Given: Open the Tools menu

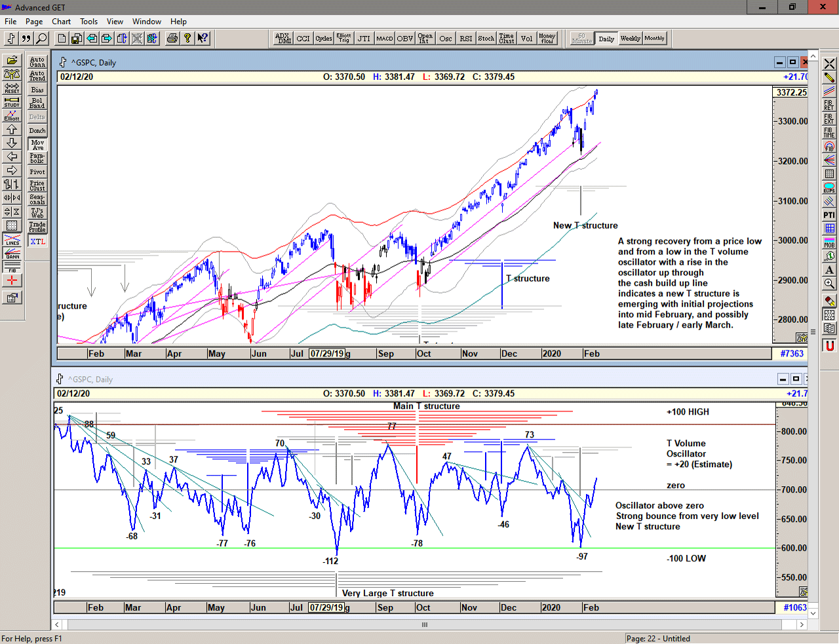Looking at the screenshot, I should click(88, 22).
